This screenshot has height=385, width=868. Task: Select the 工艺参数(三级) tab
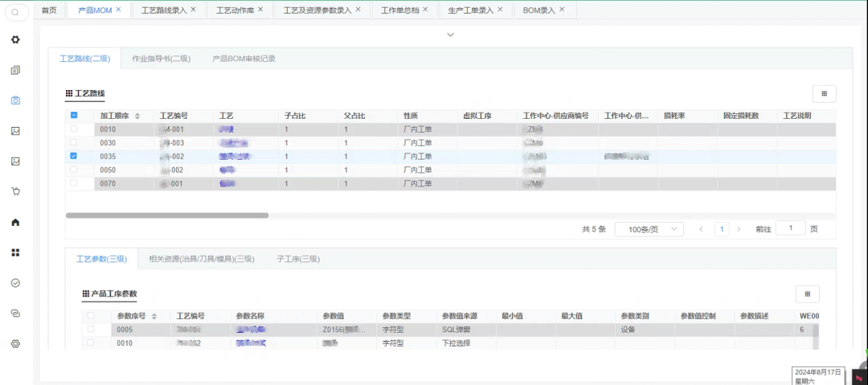click(102, 259)
